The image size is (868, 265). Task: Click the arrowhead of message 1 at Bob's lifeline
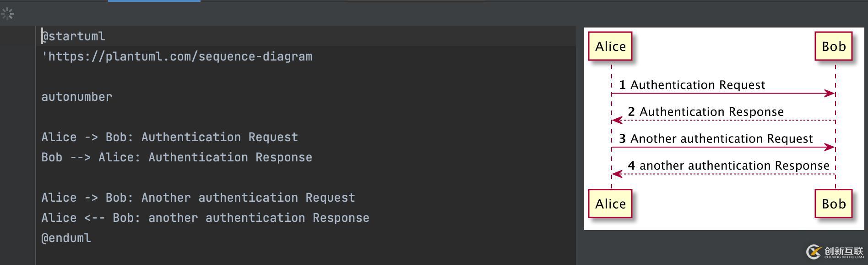[829, 94]
